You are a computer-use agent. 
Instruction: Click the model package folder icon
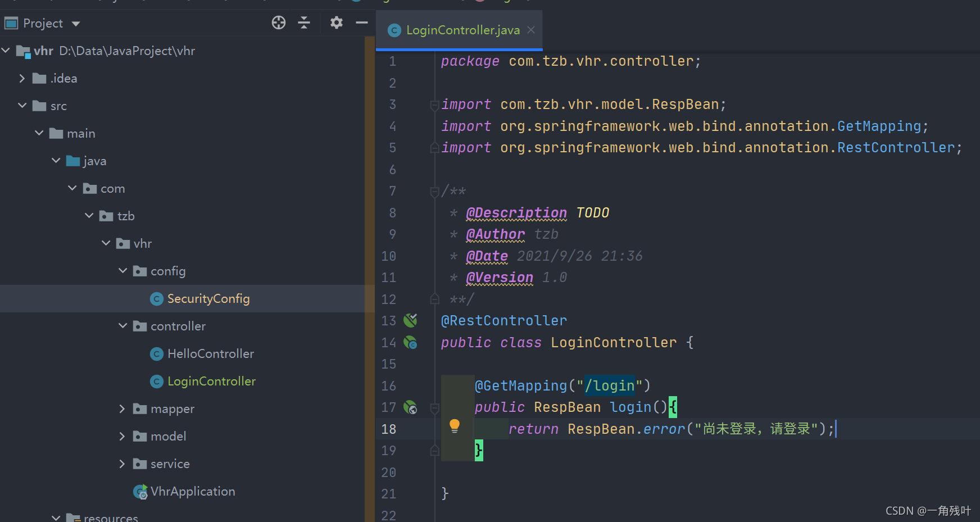[x=140, y=436]
